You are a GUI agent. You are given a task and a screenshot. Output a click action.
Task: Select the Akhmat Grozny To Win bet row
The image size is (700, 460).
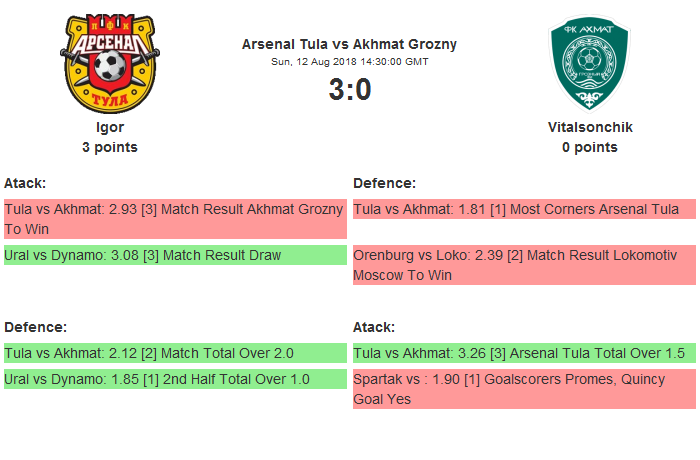(174, 219)
